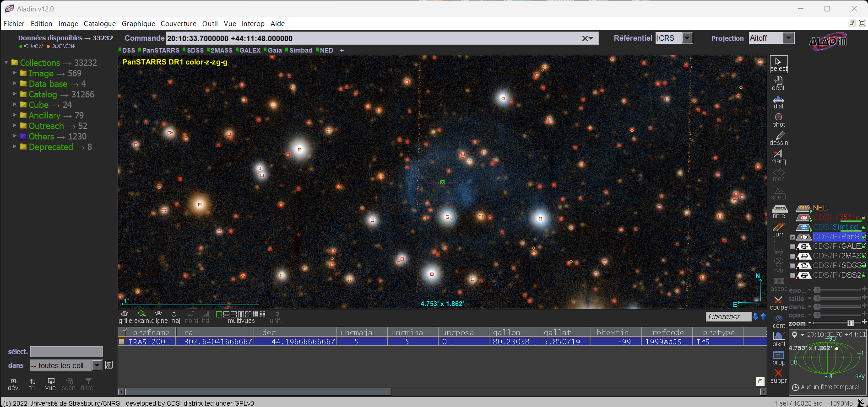Open the Référentiel ICRS dropdown
This screenshot has height=407, width=868.
pos(687,38)
